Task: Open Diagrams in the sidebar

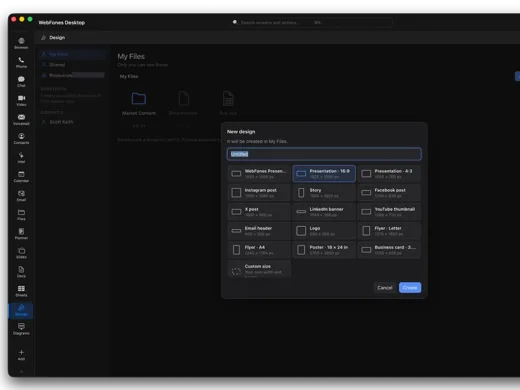Action: 21,329
